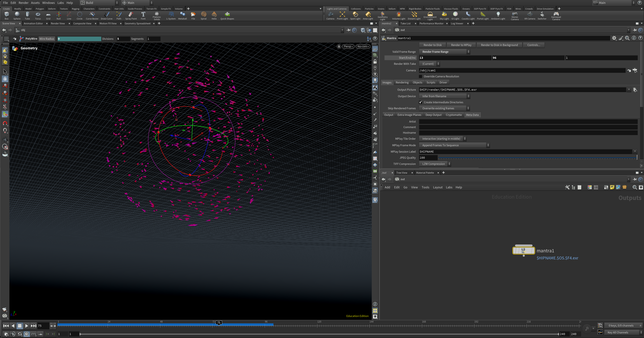Open the MPlay Frame Mode dropdown
The width and height of the screenshot is (644, 338).
point(454,145)
